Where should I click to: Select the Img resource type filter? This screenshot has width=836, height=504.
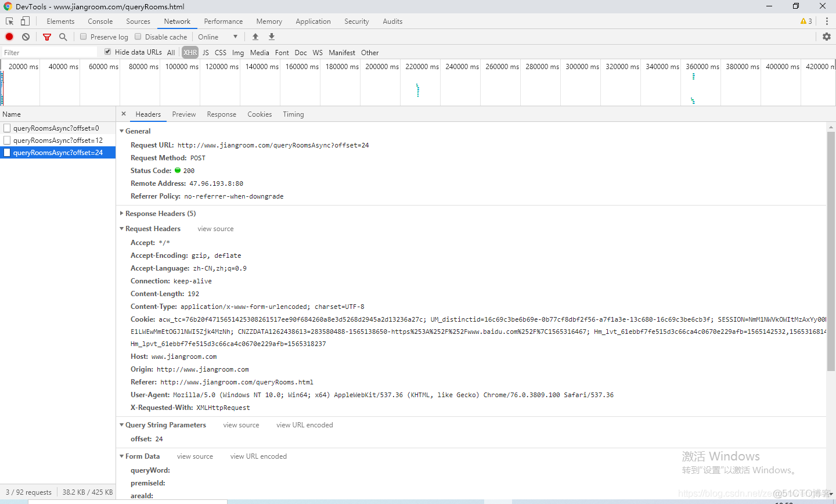(238, 52)
